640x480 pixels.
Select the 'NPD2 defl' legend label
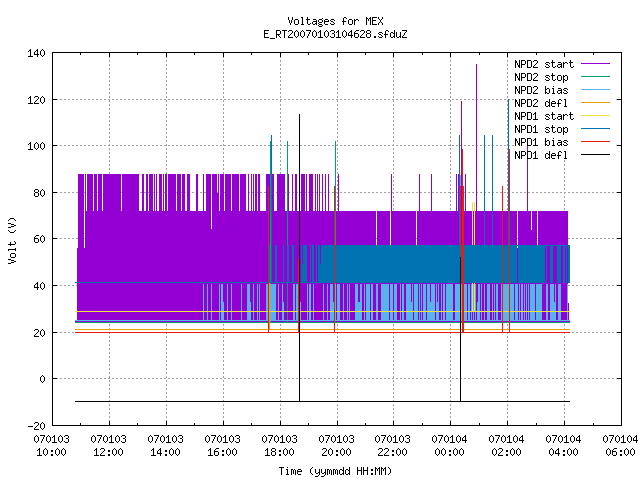pos(541,103)
